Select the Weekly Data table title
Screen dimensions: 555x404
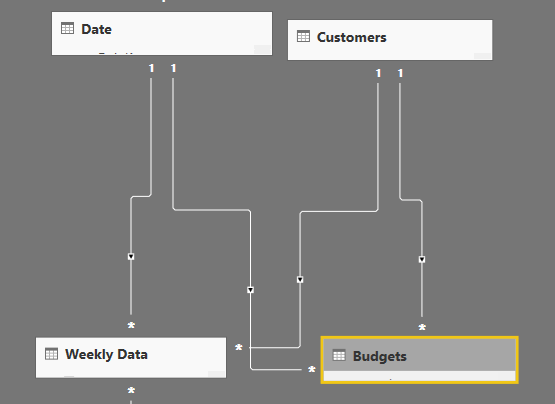pos(106,354)
